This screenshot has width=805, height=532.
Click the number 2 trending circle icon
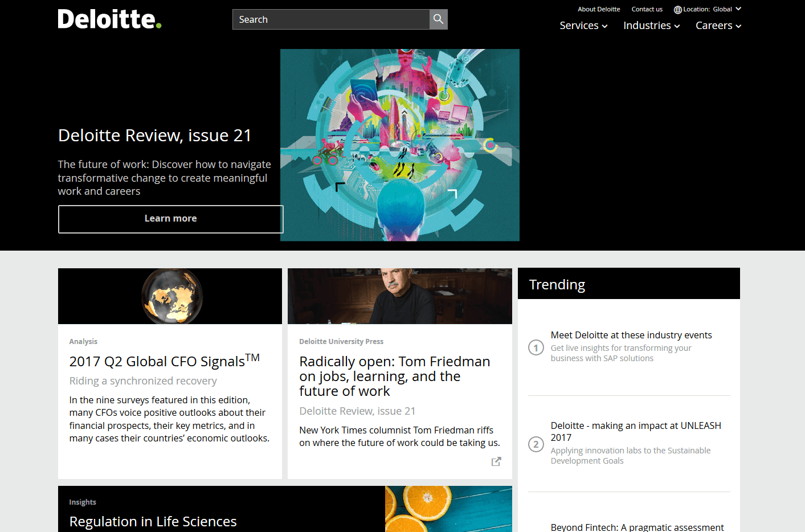[536, 444]
